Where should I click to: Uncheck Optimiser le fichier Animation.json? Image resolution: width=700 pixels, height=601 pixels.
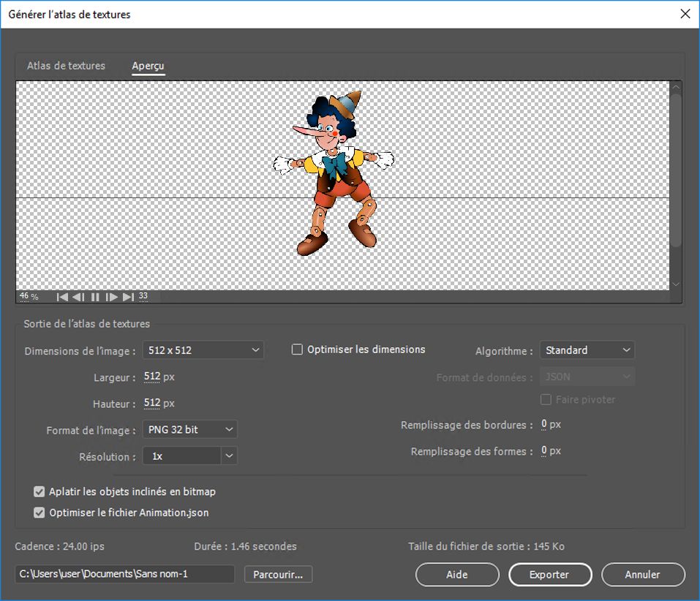[39, 513]
